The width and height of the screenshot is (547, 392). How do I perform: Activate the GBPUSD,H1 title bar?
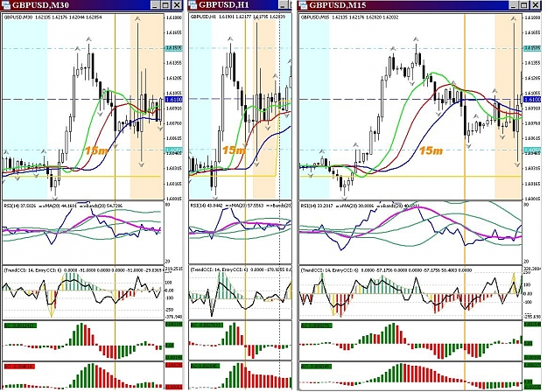pyautogui.click(x=240, y=5)
